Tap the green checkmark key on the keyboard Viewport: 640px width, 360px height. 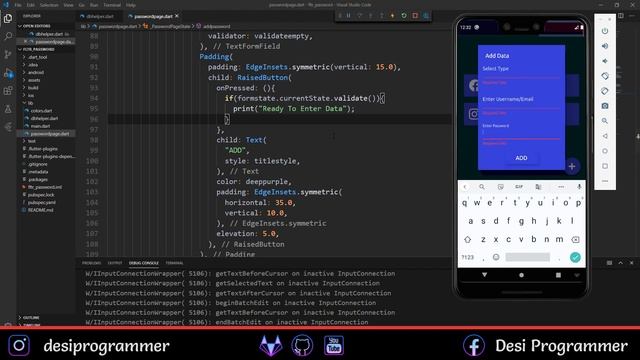(x=575, y=257)
